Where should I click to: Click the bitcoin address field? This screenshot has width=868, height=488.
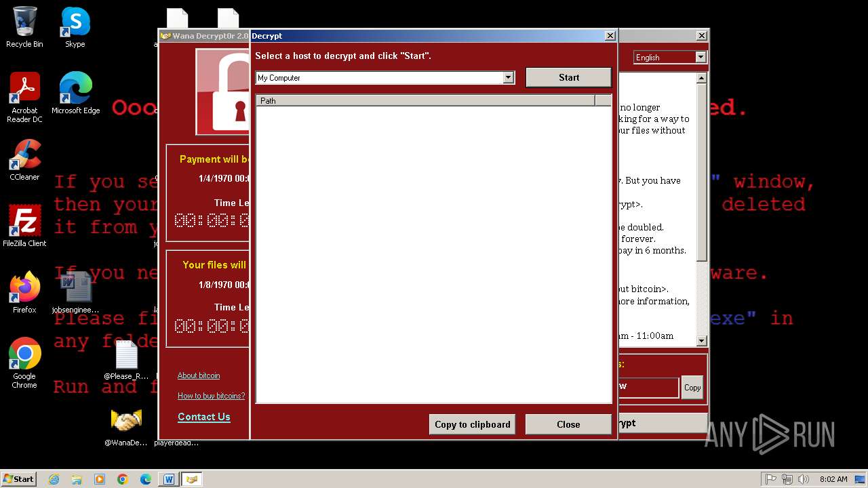648,387
